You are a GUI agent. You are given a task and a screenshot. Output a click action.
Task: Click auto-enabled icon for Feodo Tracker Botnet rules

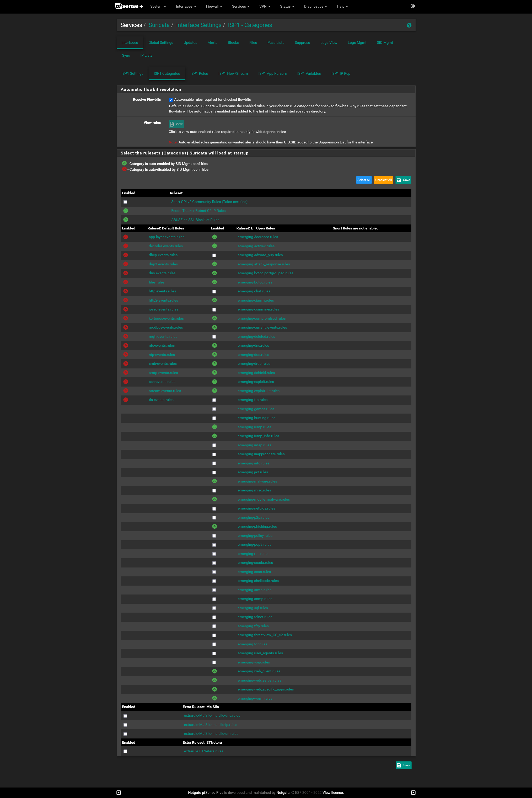tap(126, 211)
